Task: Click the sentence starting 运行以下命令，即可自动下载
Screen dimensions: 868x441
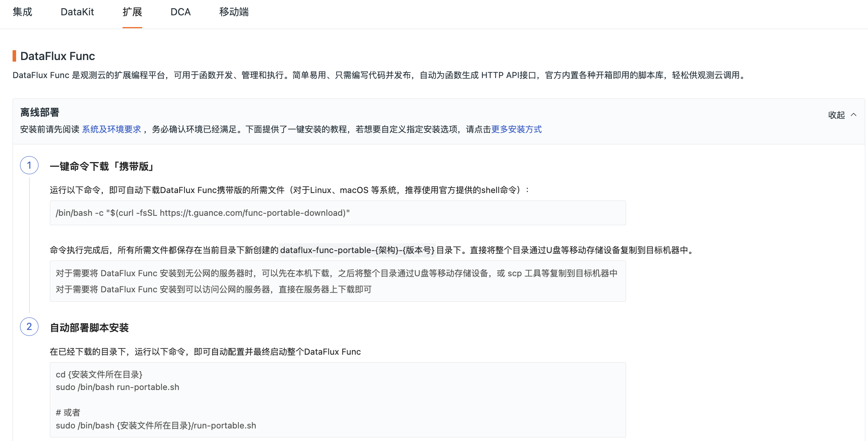Action: pyautogui.click(x=290, y=190)
